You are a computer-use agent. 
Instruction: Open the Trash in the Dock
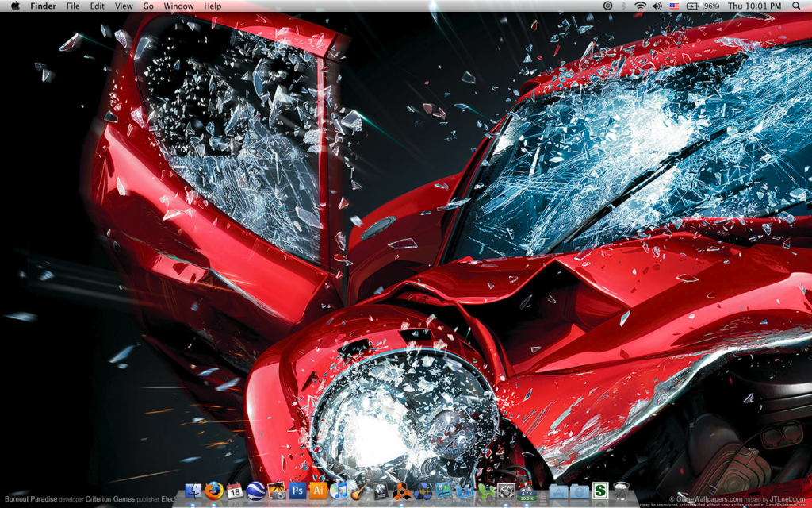[x=621, y=491]
